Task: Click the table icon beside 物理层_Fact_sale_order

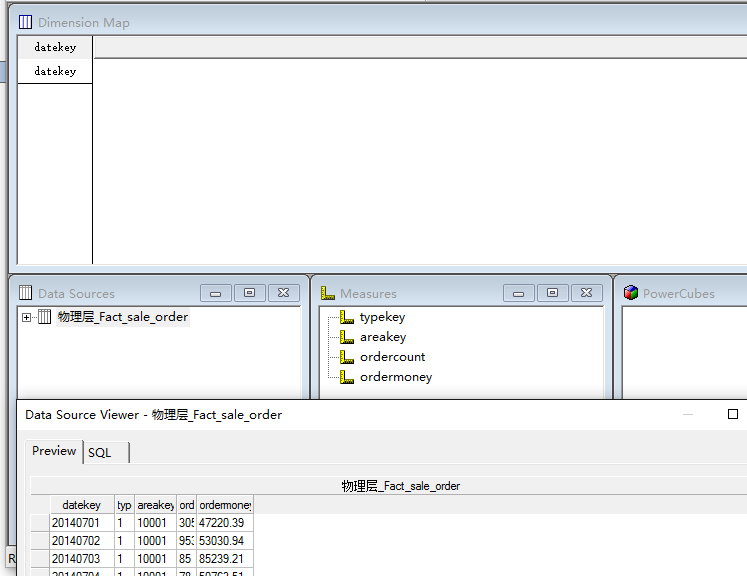Action: point(44,316)
